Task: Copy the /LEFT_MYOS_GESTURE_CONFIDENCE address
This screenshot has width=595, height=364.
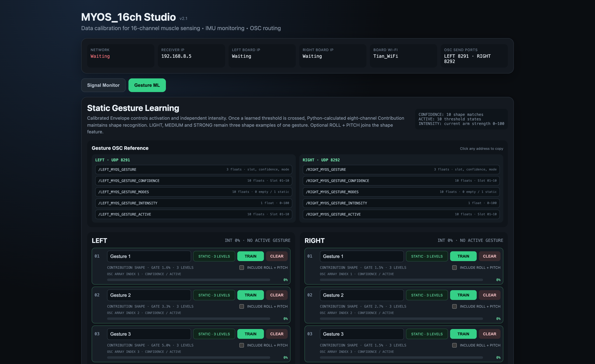Action: (x=193, y=180)
